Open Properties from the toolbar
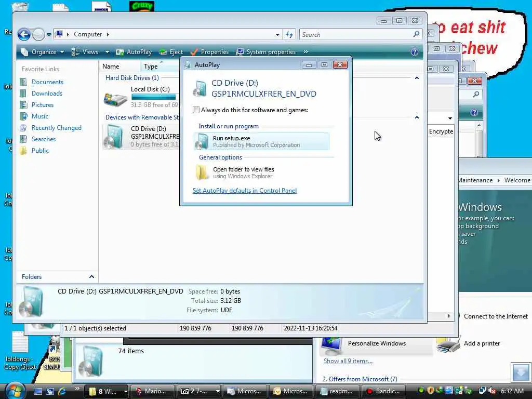Image resolution: width=532 pixels, height=399 pixels. [209, 52]
